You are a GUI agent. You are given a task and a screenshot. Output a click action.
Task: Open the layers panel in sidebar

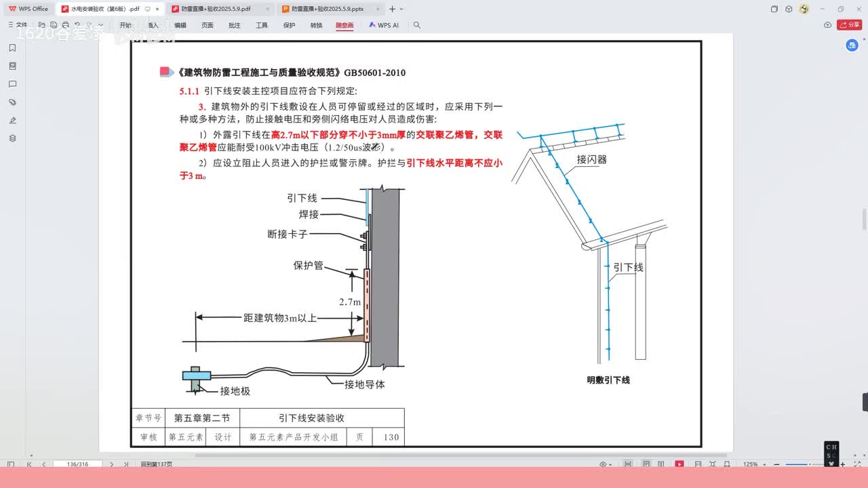12,138
